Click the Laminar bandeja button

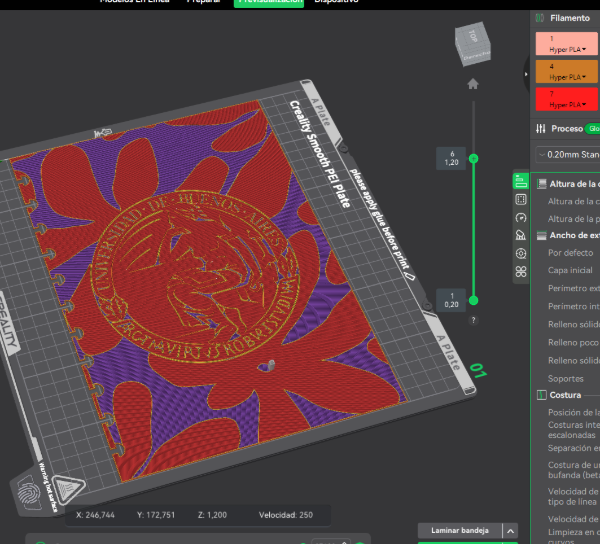[x=460, y=531]
